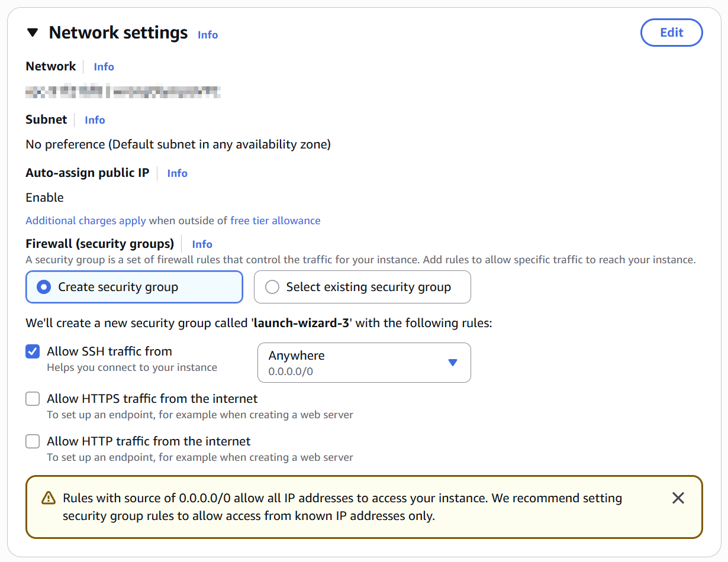This screenshot has width=728, height=562.
Task: Open the free tier allowance link
Action: click(x=275, y=221)
